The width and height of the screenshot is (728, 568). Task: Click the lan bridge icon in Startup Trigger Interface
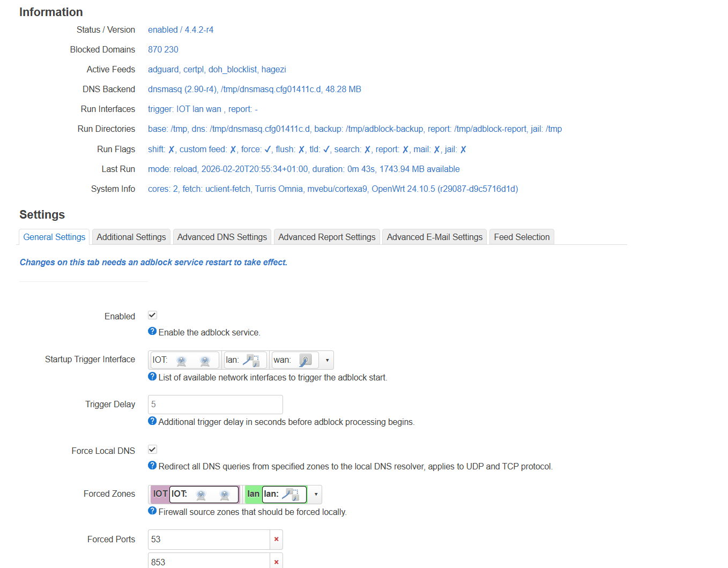[x=250, y=361]
